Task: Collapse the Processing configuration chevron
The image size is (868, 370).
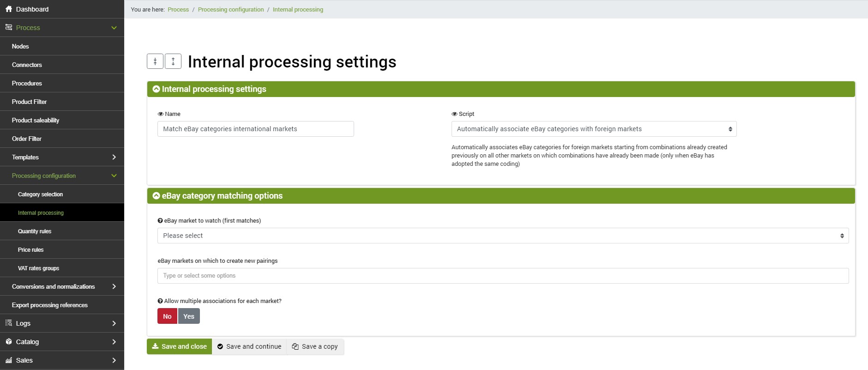Action: click(x=114, y=176)
